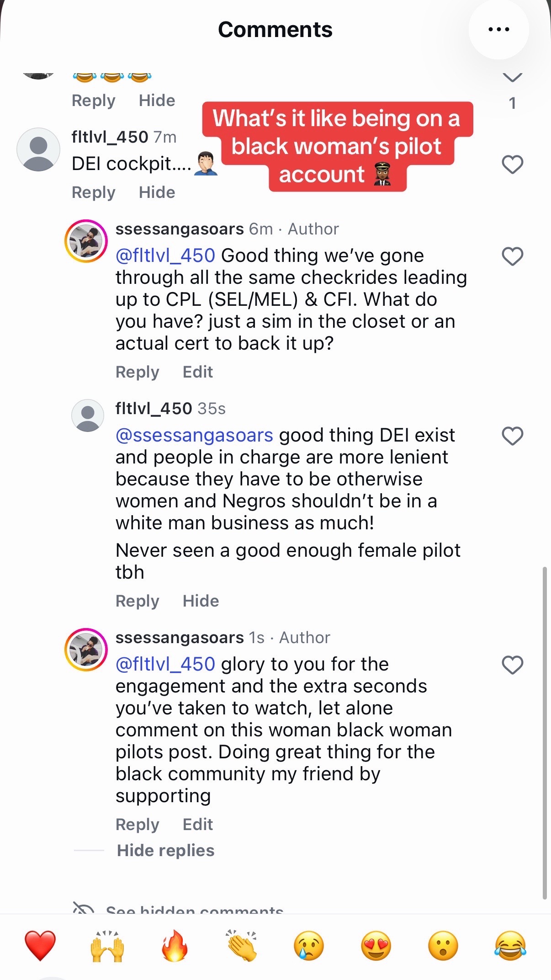Like the "glory to you" reply

tap(512, 665)
